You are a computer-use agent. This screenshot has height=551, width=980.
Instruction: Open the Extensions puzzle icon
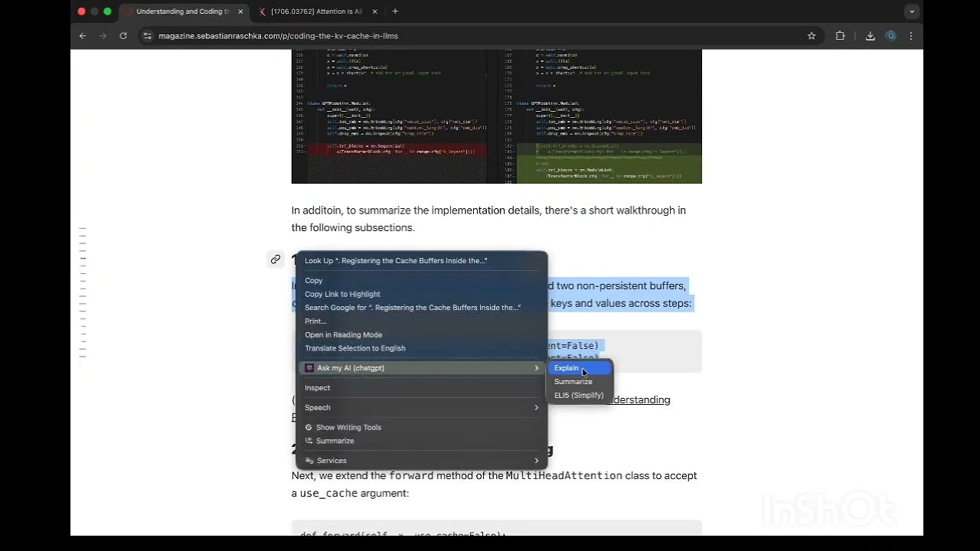pyautogui.click(x=840, y=36)
